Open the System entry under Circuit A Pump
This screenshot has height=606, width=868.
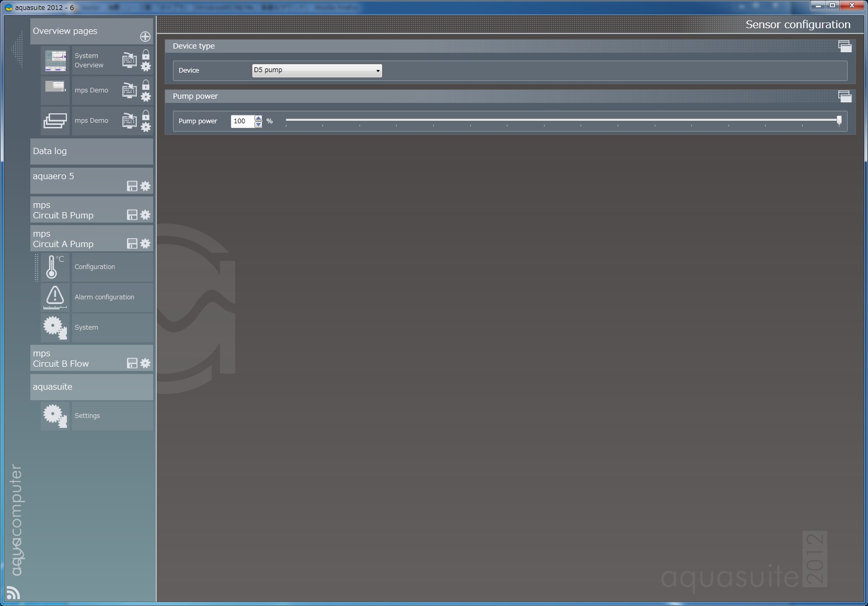pos(112,328)
